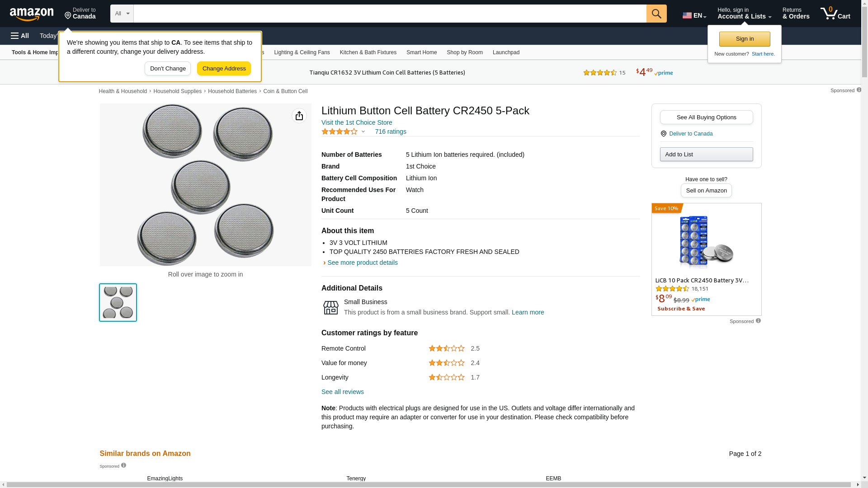Open the 716 ratings link

click(x=390, y=131)
